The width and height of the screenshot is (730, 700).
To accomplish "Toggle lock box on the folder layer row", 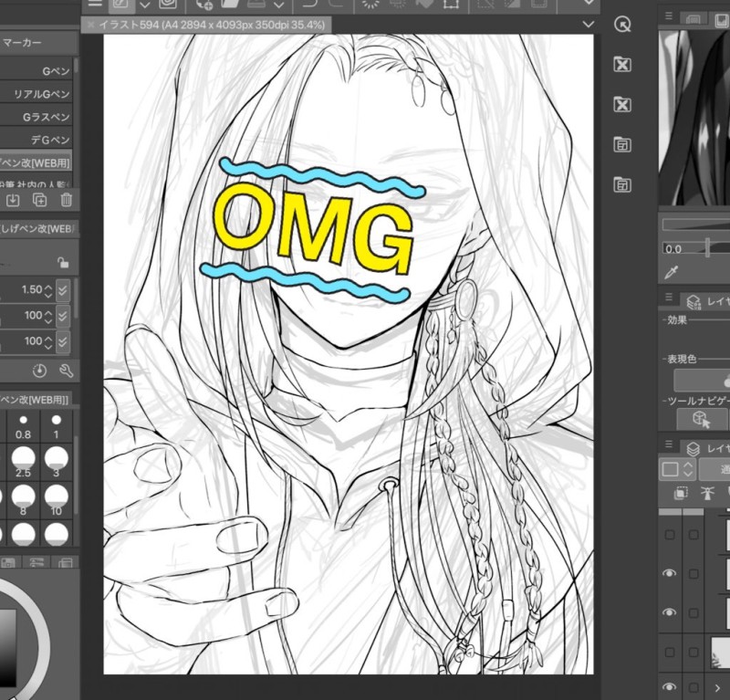I will click(x=693, y=687).
